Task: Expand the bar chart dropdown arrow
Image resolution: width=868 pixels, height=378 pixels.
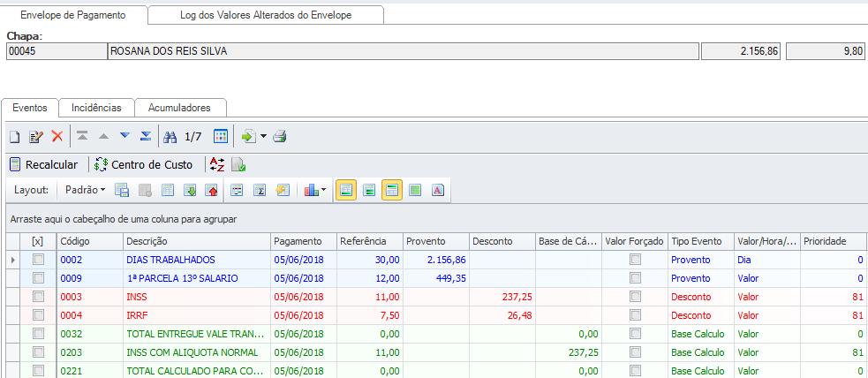Action: [x=324, y=191]
